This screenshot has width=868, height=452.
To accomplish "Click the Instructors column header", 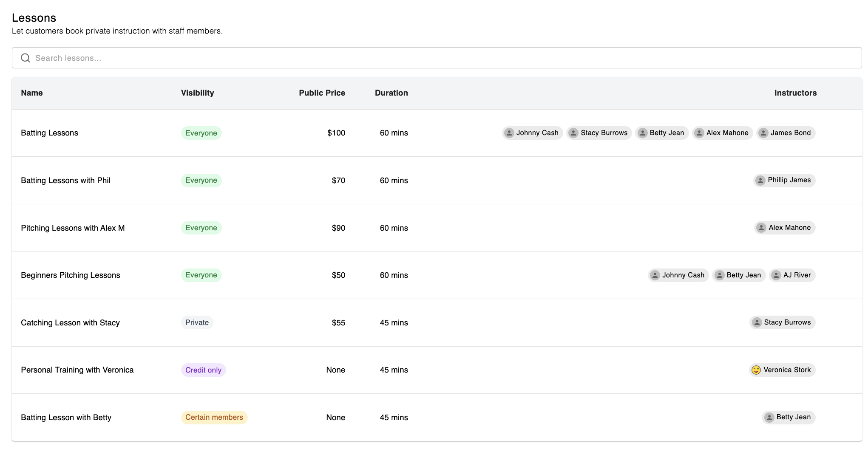I will (795, 93).
